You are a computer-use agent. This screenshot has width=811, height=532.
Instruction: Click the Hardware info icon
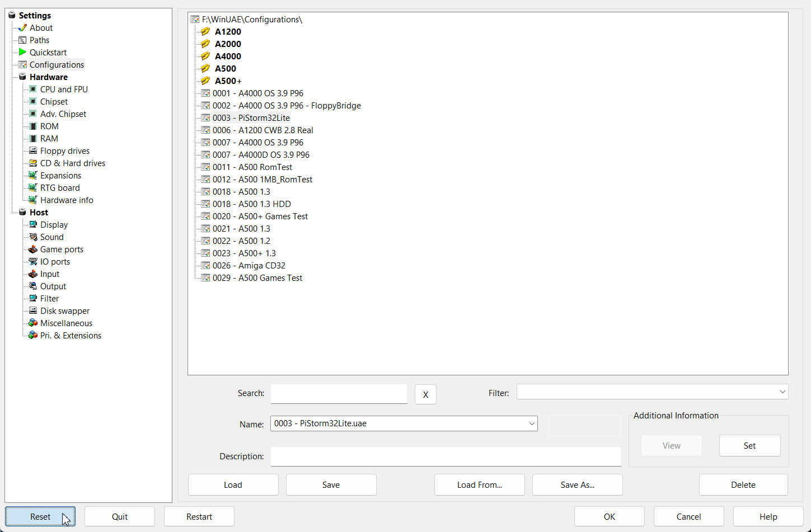pos(33,200)
